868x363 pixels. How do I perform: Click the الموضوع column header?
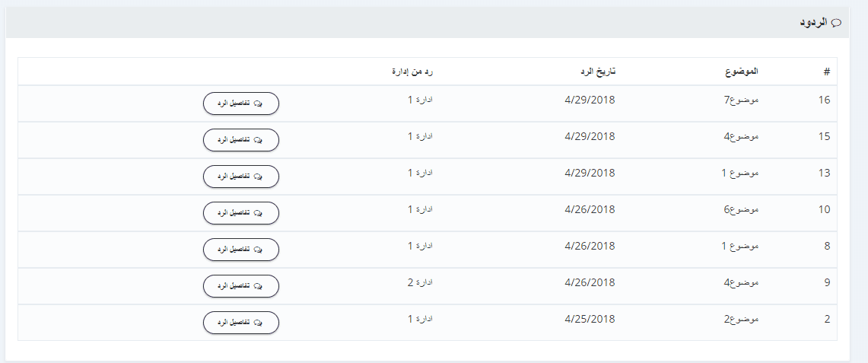point(741,72)
